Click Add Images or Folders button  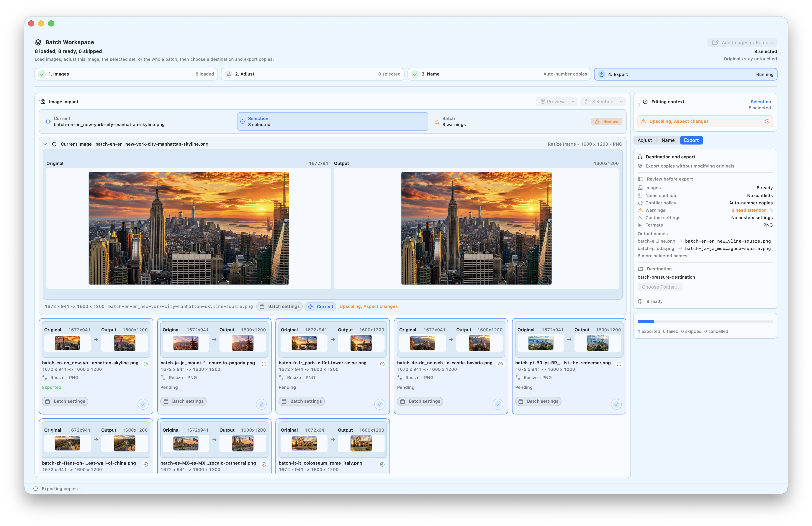pos(742,43)
